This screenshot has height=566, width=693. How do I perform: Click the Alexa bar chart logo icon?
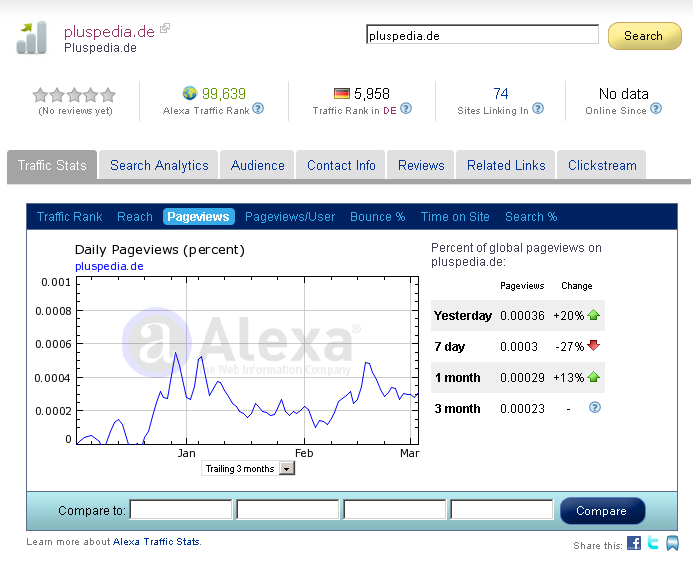pyautogui.click(x=31, y=38)
